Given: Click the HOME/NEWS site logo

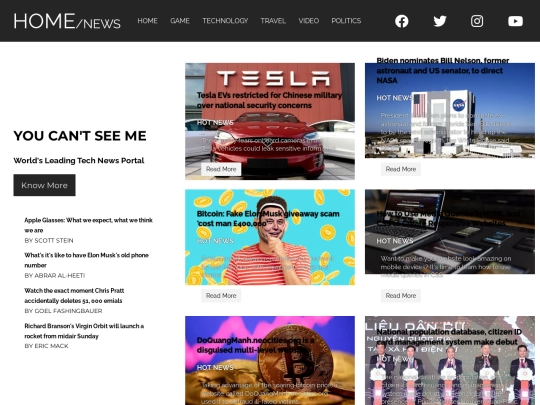Looking at the screenshot, I should click(67, 21).
